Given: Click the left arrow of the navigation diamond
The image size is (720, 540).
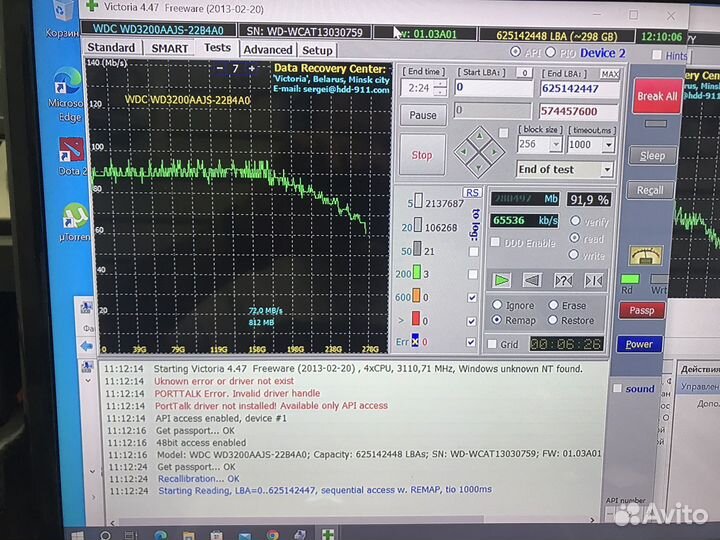Looking at the screenshot, I should (463, 152).
